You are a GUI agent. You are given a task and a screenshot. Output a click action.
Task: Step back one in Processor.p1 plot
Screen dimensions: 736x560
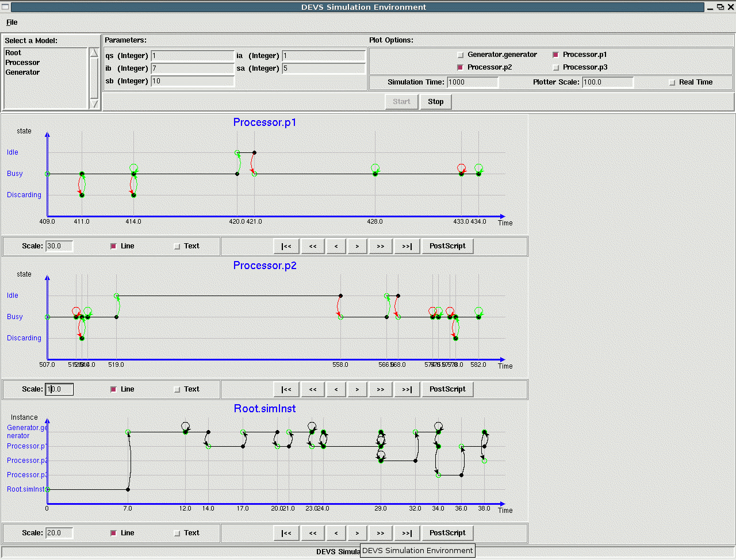[x=336, y=246]
